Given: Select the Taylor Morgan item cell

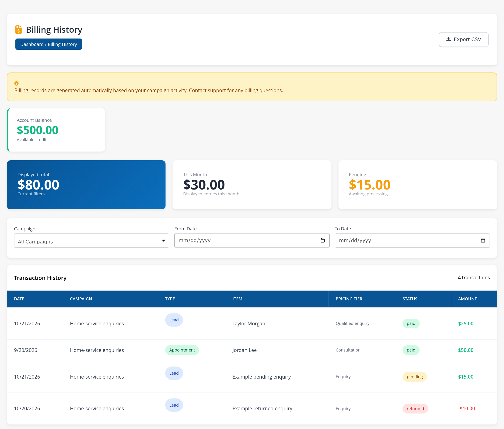Looking at the screenshot, I should click(249, 324).
